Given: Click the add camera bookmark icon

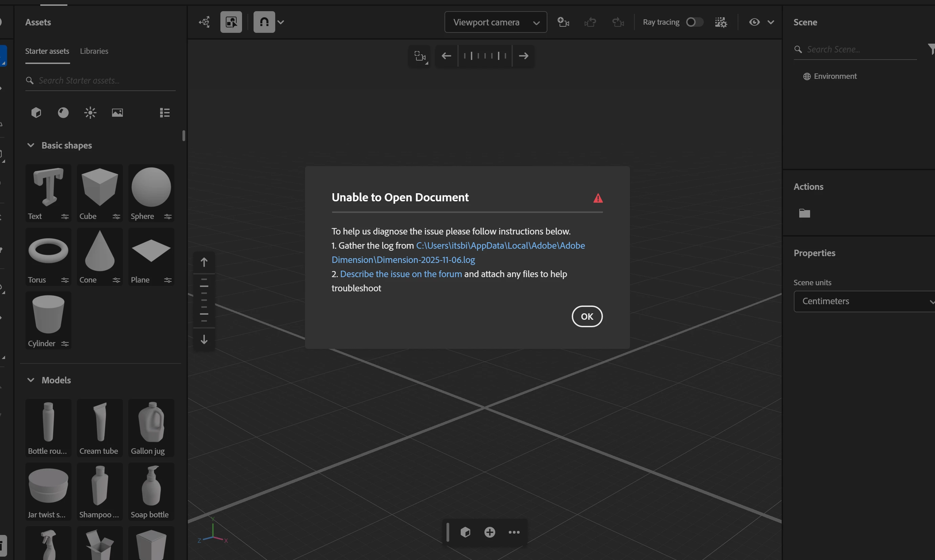Looking at the screenshot, I should tap(563, 22).
